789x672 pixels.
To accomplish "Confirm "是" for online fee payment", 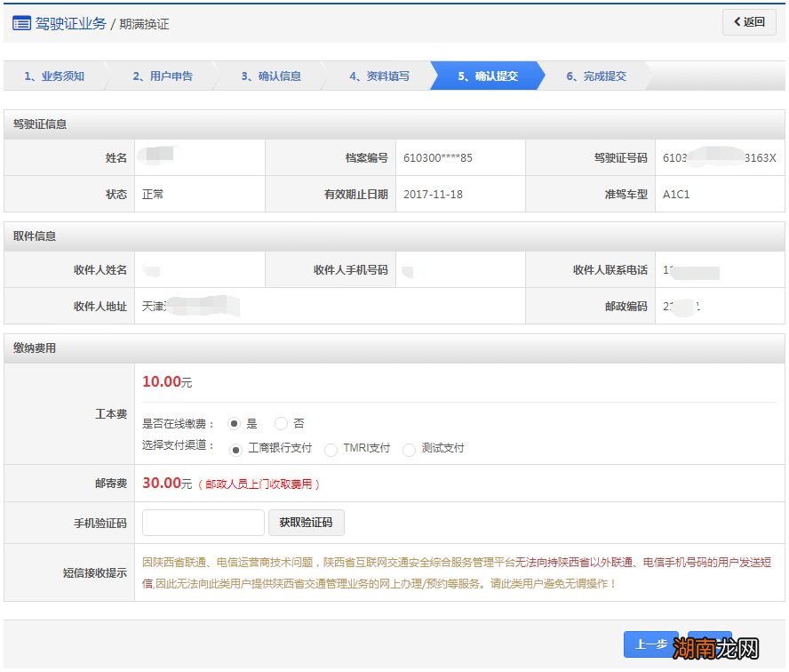I will pyautogui.click(x=234, y=424).
